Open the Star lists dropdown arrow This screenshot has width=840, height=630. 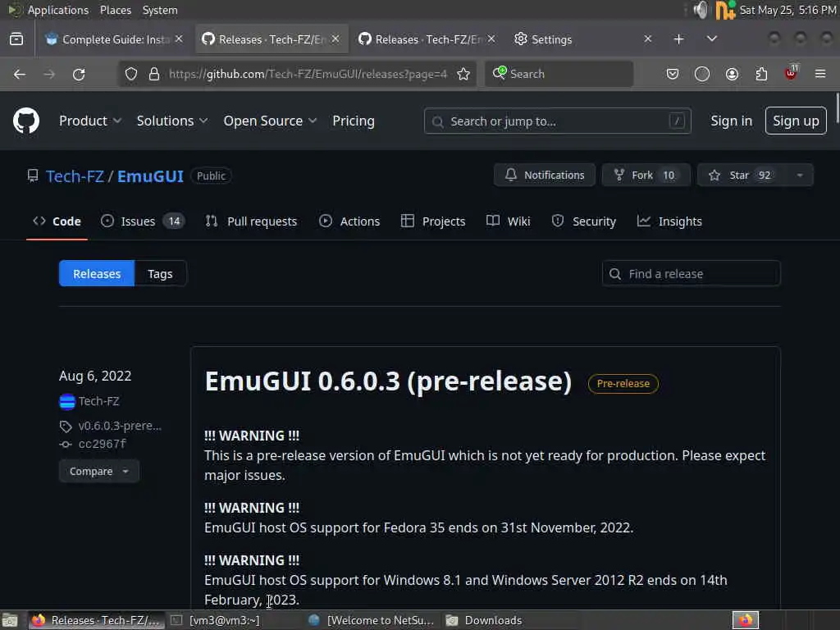tap(799, 176)
